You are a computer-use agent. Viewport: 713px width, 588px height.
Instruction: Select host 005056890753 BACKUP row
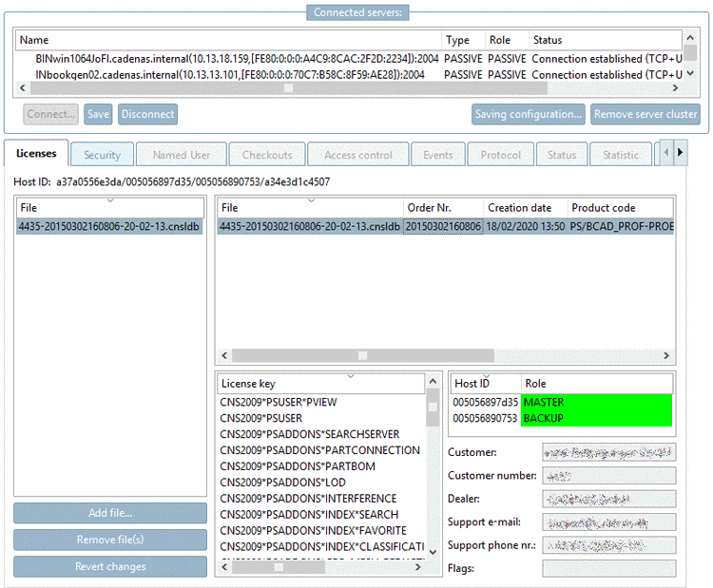[x=562, y=418]
